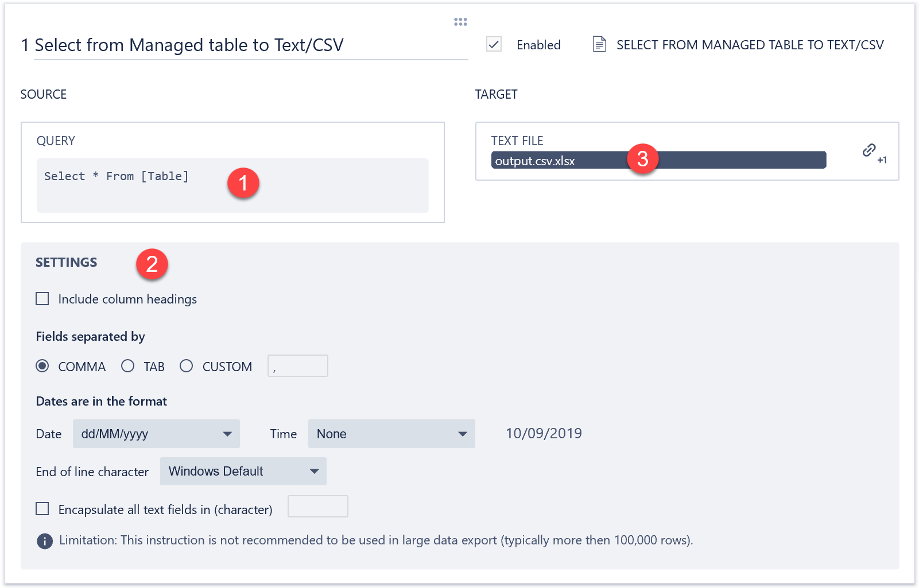Enable Include column headings
Screen dimensions: 919x588
[x=42, y=298]
